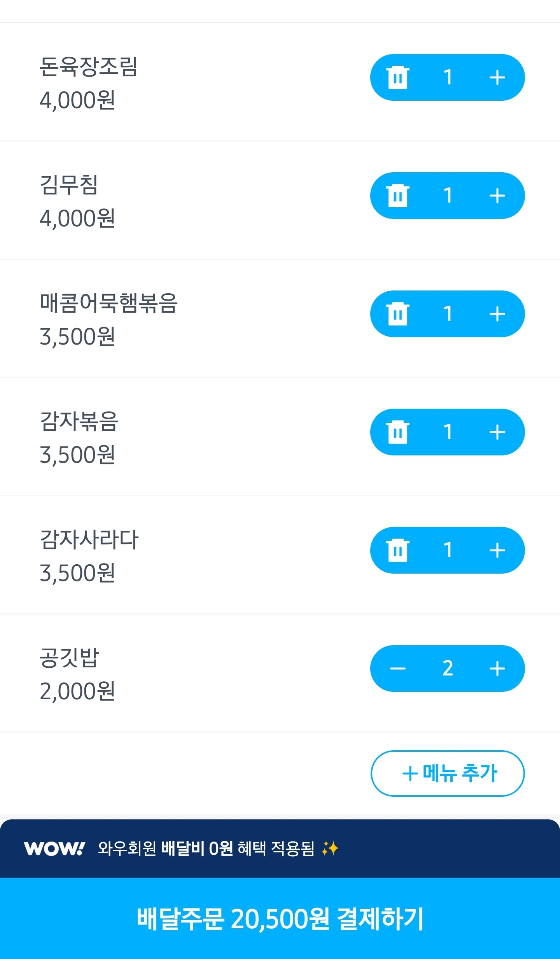Screen dimensions: 560x959
Task: Add another 감자볶음 with plus
Action: coord(497,432)
